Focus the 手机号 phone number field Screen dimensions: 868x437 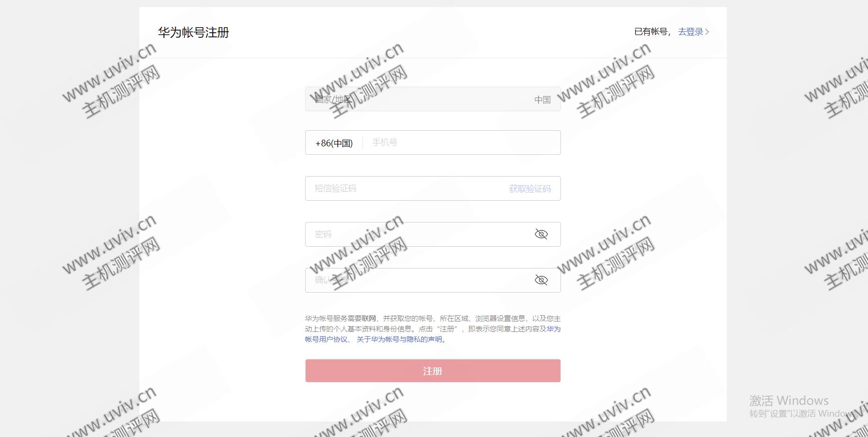tap(462, 143)
